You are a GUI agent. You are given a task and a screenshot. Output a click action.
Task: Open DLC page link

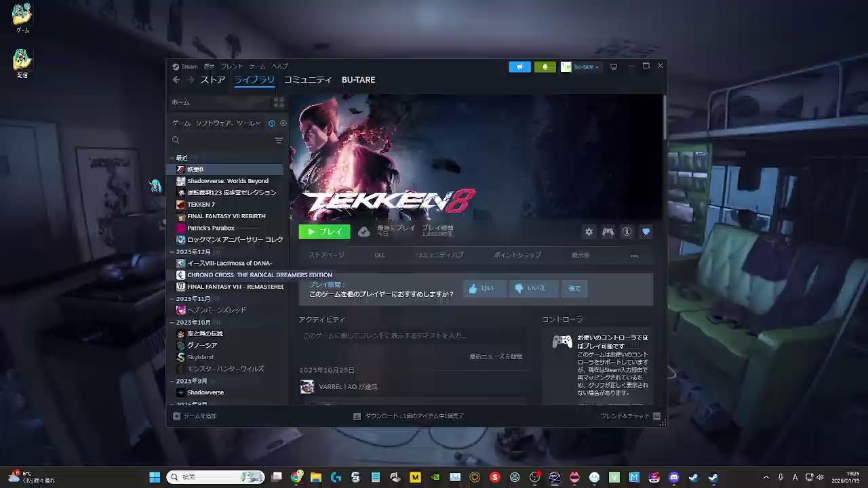coord(380,256)
